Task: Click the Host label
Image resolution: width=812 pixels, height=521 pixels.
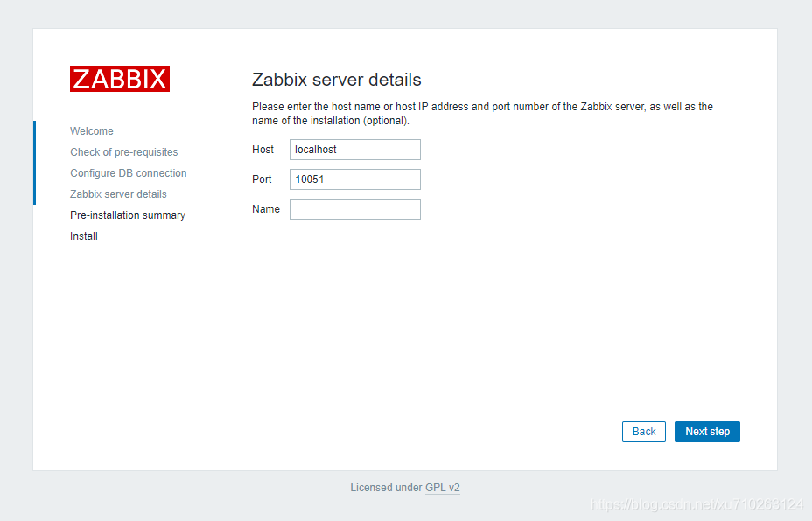Action: pos(262,150)
